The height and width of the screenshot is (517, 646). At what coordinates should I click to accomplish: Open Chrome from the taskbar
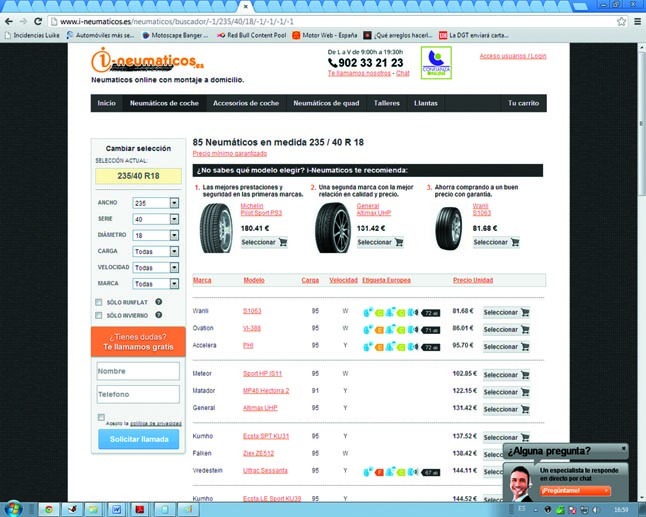(x=49, y=510)
